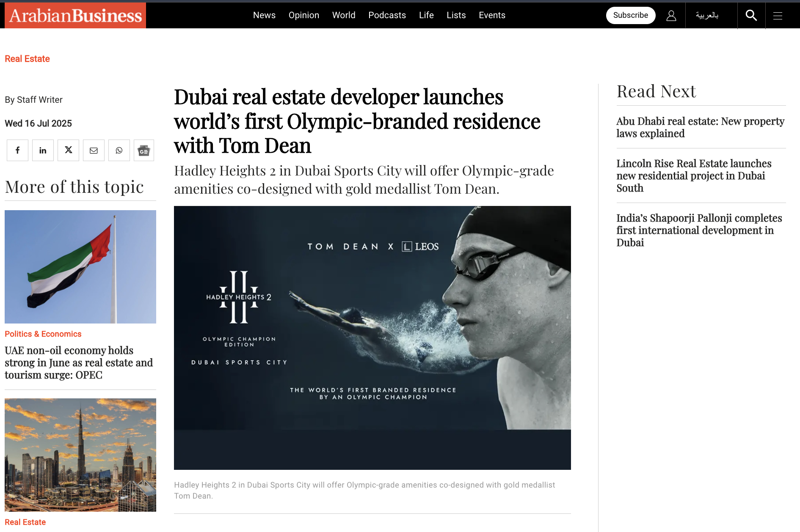Click the ArabianBusiness logo
Screen dimensions: 800x532
pyautogui.click(x=75, y=16)
